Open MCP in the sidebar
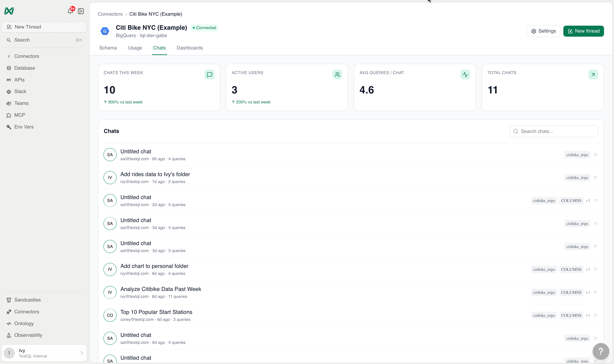614x364 pixels. 44,115
